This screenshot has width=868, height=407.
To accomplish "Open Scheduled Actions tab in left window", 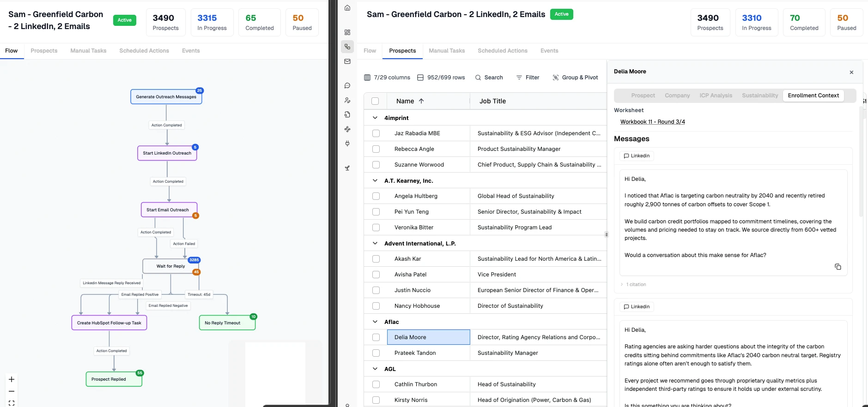I will [144, 51].
